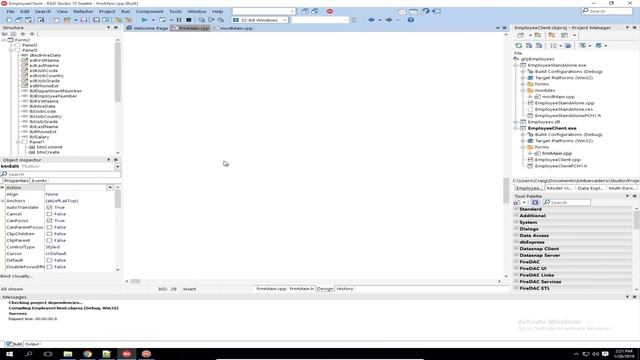This screenshot has width=640, height=360.
Task: Click the blue Forward navigation arrow
Action: coord(389,20)
